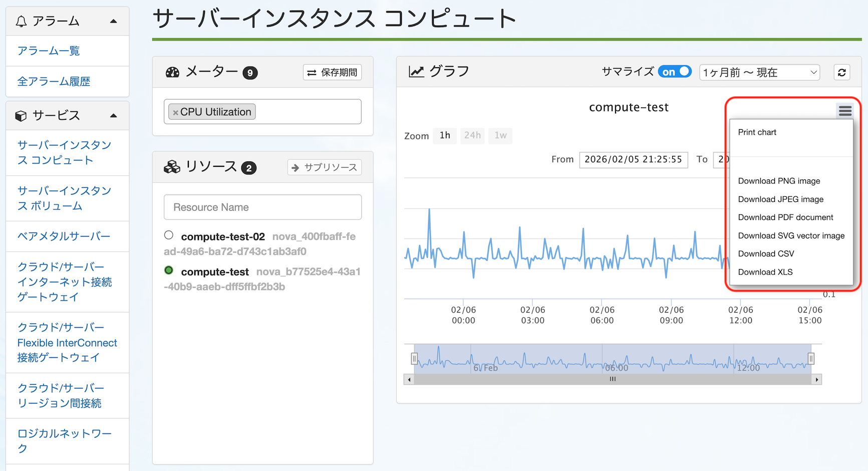Click the graph refresh icon
868x471 pixels.
(x=841, y=73)
